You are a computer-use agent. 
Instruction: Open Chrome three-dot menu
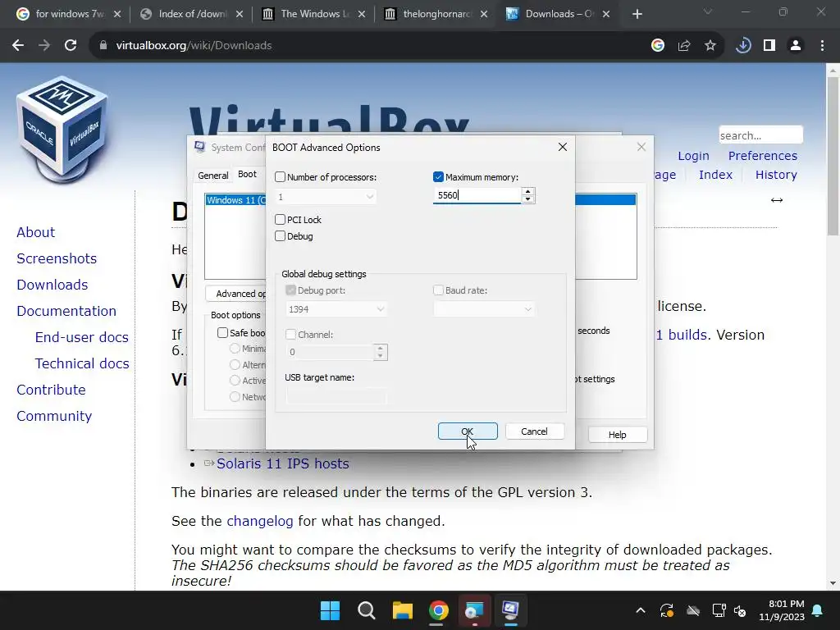(822, 46)
